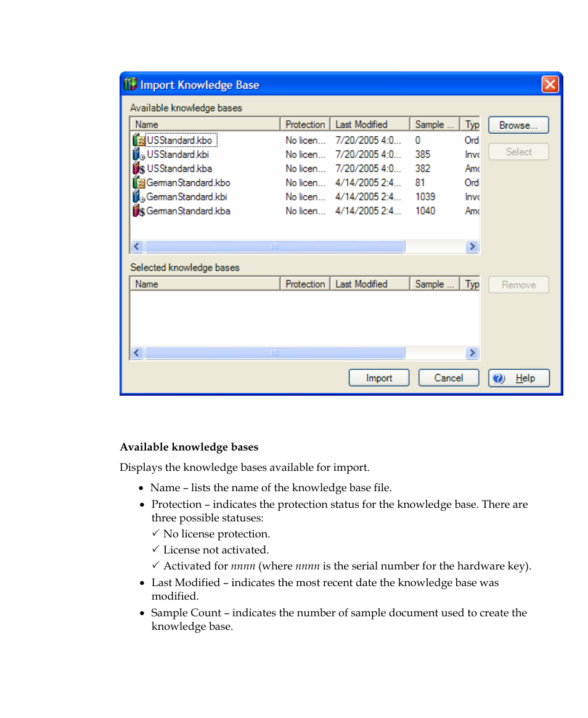
Task: Click sample count 1040 cell
Action: [x=425, y=211]
